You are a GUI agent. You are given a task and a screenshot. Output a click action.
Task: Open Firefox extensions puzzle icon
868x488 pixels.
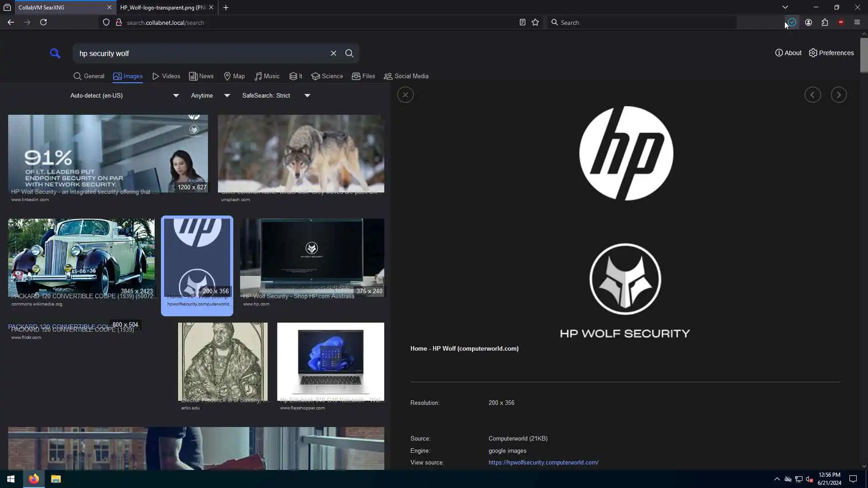825,23
